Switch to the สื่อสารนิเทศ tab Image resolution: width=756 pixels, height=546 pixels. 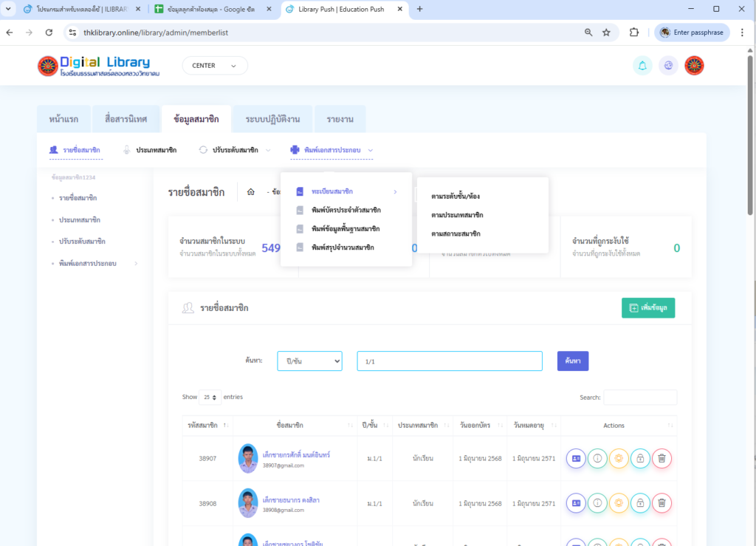[126, 119]
